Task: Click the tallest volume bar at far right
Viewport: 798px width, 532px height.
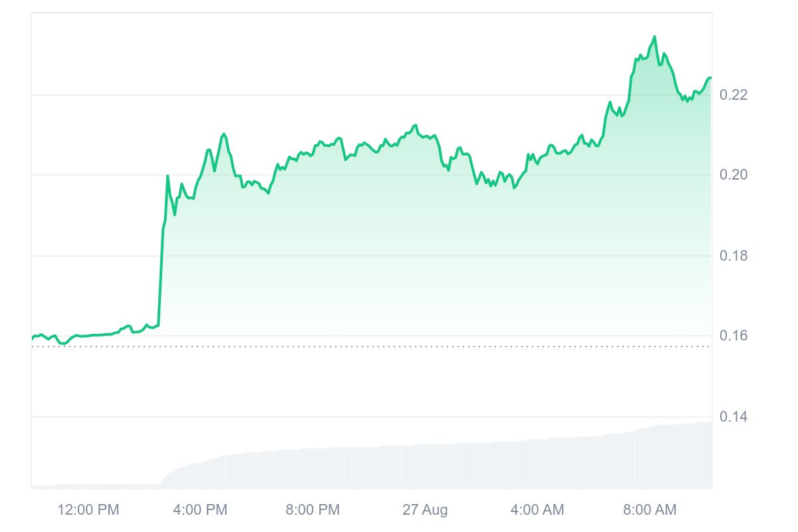Action: (709, 456)
